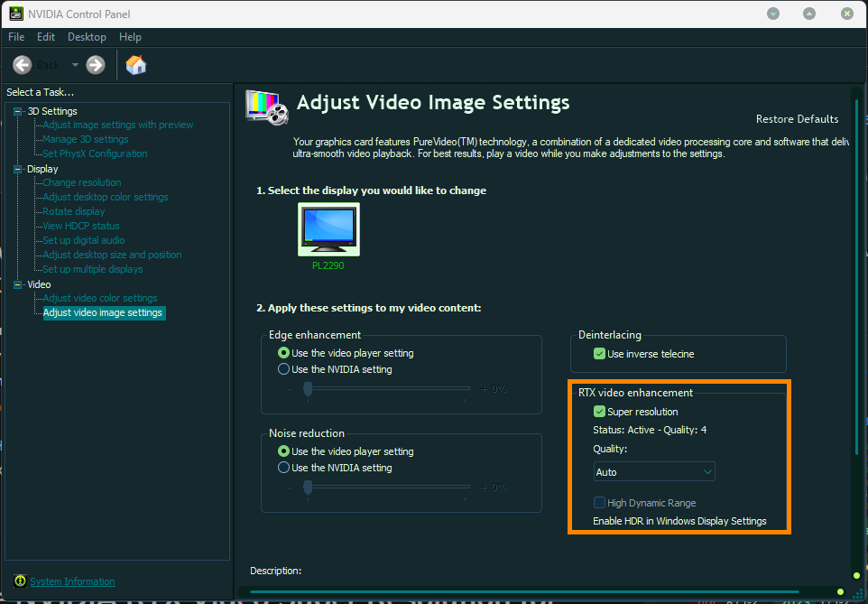
Task: Open the File menu
Action: click(x=16, y=37)
